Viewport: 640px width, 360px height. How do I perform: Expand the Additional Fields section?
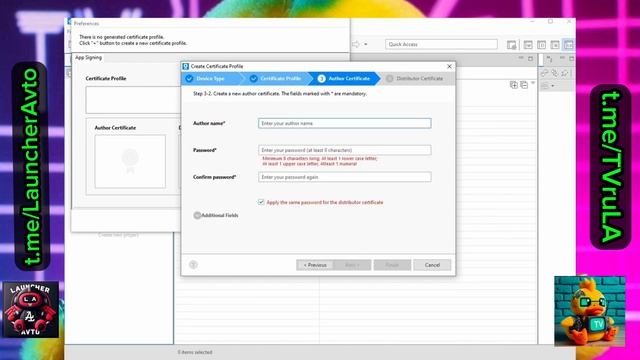tap(197, 215)
